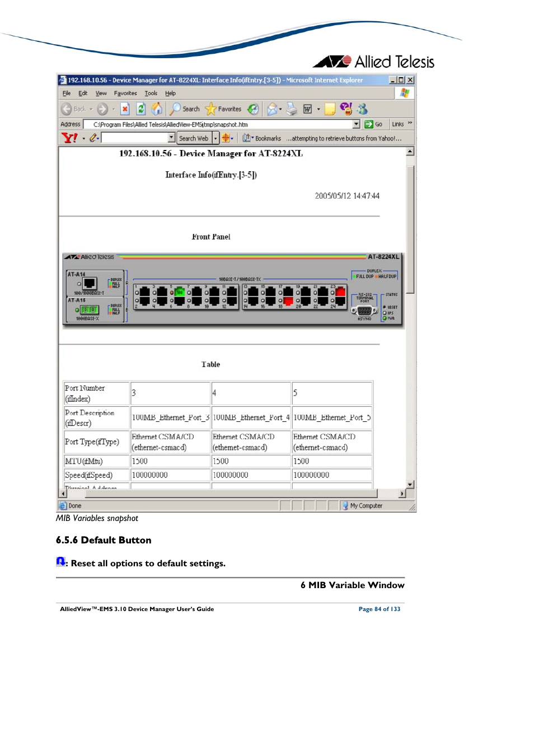Open the Word edit dropdown arrow
Screen dimensions: 534x756
(318, 110)
